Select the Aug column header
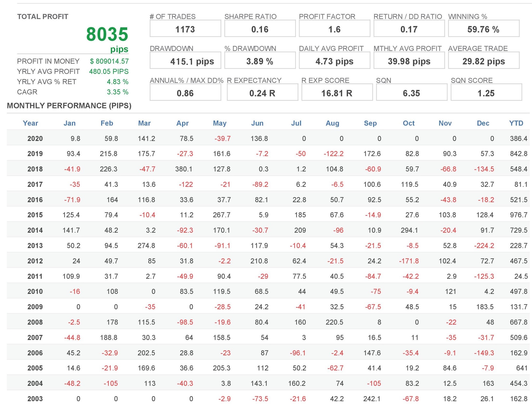This screenshot has height=409, width=532. click(x=332, y=123)
